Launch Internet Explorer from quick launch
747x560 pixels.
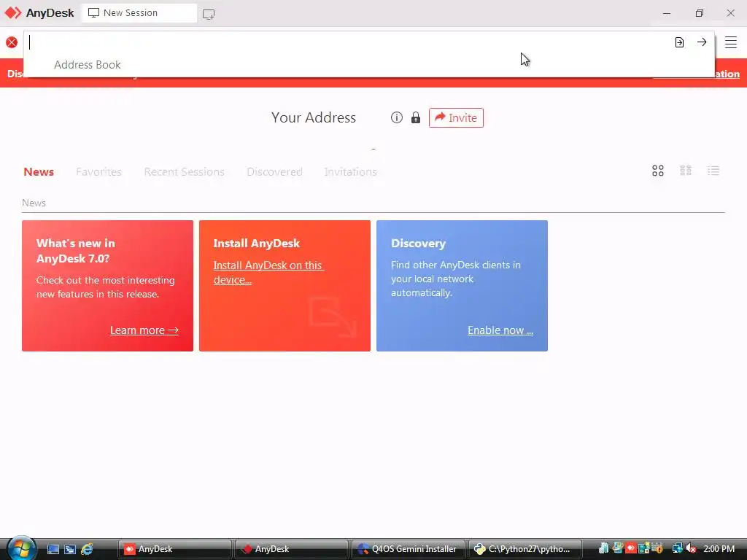(x=88, y=549)
